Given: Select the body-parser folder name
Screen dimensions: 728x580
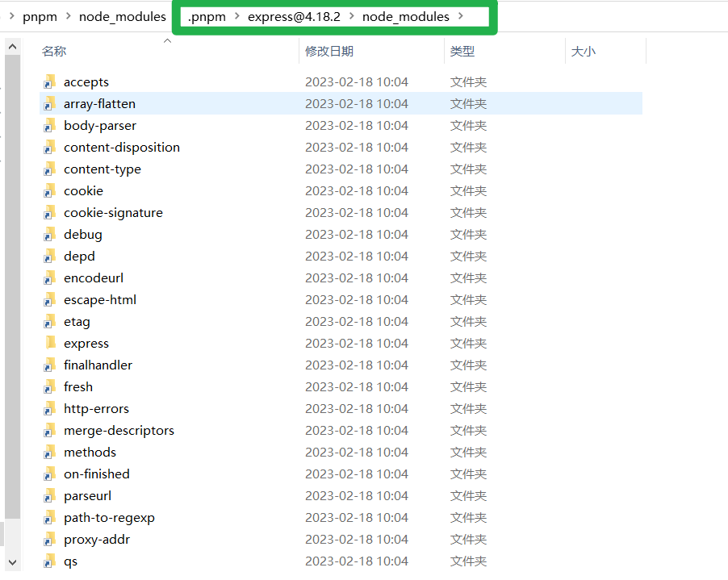Looking at the screenshot, I should pos(100,126).
